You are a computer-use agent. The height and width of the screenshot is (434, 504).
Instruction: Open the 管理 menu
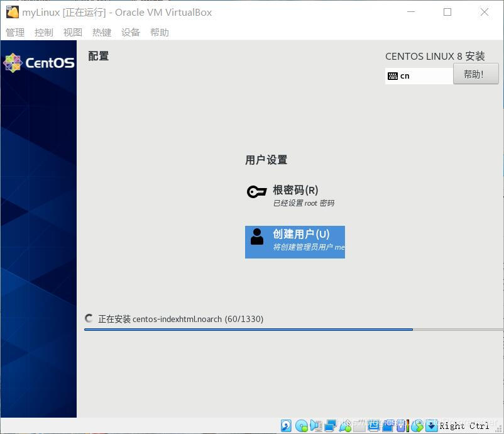(x=15, y=32)
